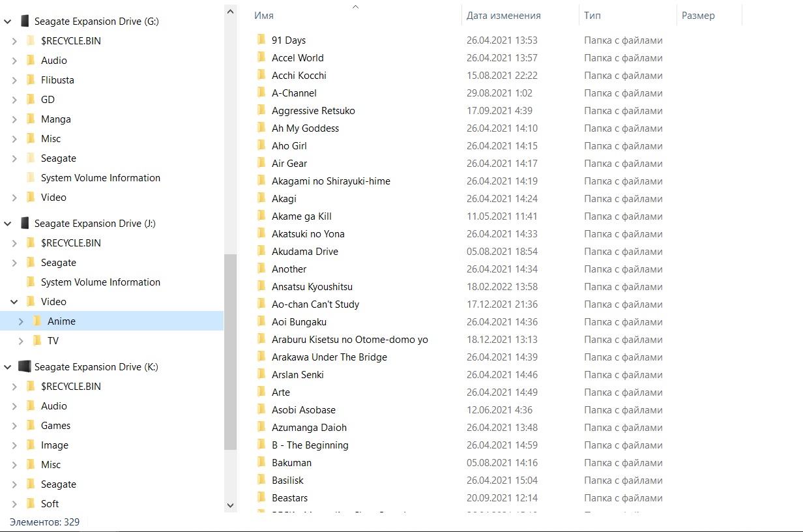Screen dimensions: 803x532
Task: Click the Элементов: 329 status bar text
Action: 45,522
